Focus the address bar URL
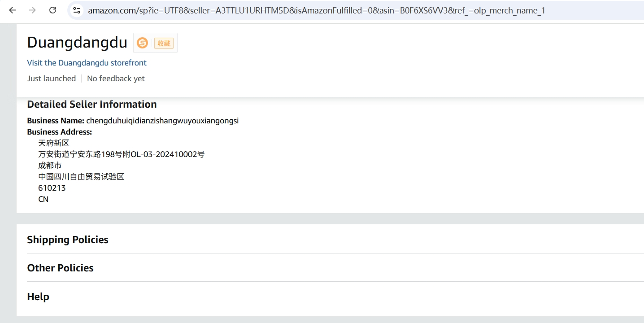This screenshot has width=644, height=323. pyautogui.click(x=317, y=10)
